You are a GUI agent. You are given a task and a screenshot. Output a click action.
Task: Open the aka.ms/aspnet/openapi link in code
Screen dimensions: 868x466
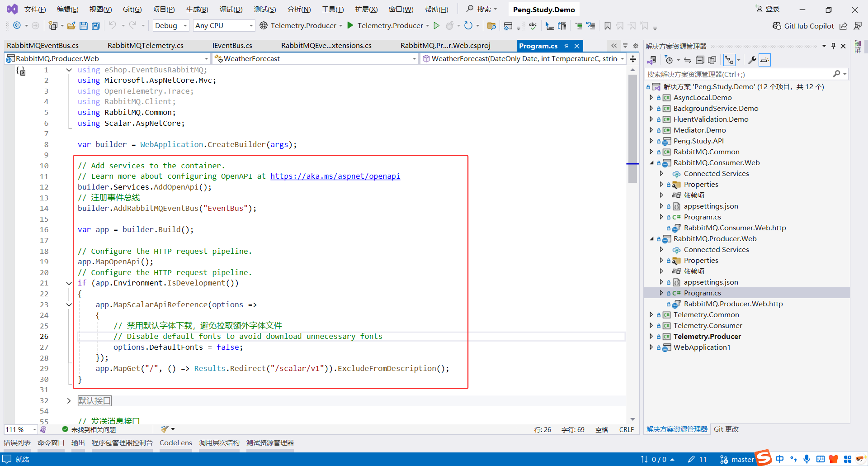coord(335,176)
